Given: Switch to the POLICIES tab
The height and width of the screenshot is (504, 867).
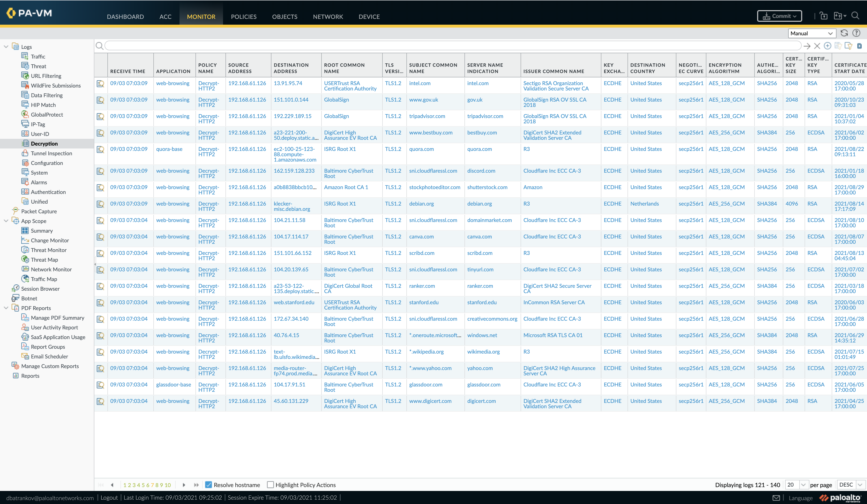Looking at the screenshot, I should (x=244, y=16).
